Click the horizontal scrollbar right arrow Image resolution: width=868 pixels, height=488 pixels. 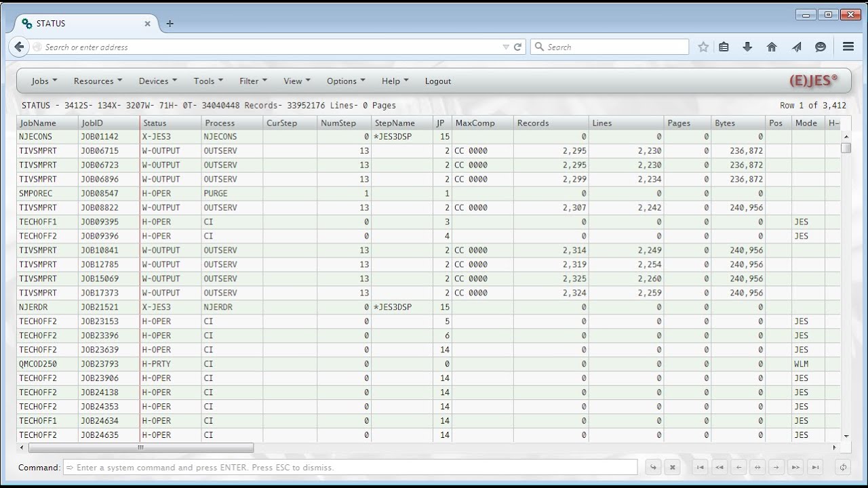835,447
